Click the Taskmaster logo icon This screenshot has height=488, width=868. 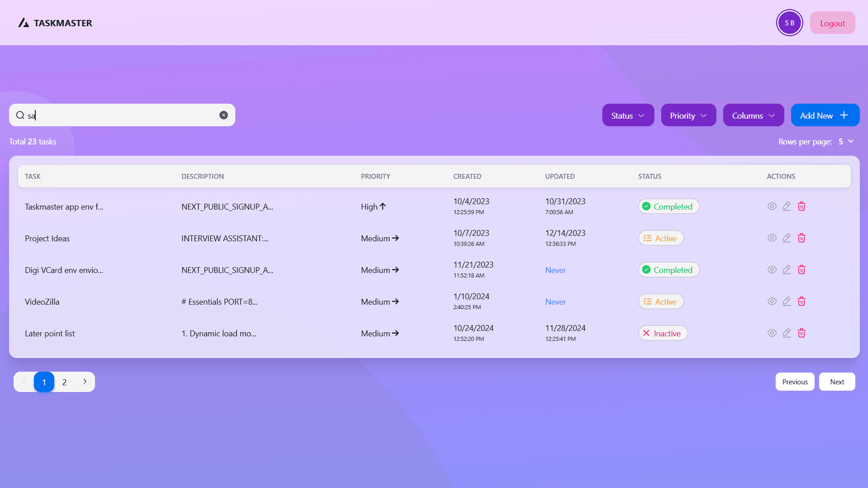pyautogui.click(x=24, y=23)
